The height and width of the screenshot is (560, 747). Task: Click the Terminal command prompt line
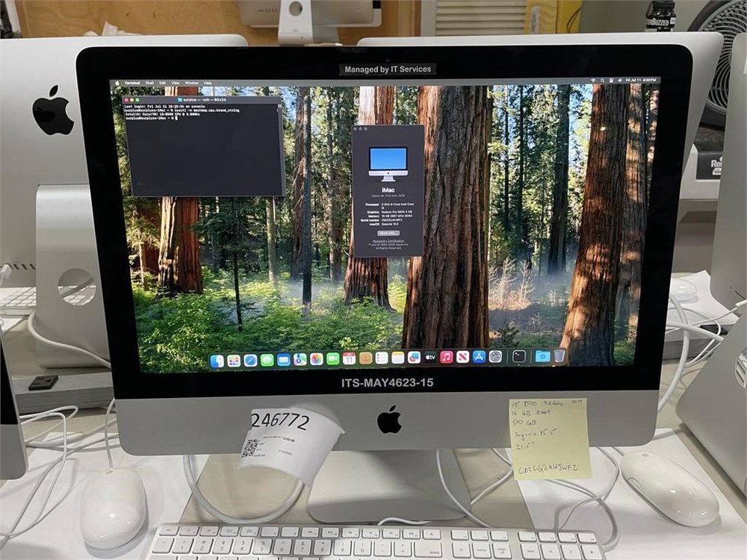[152, 119]
